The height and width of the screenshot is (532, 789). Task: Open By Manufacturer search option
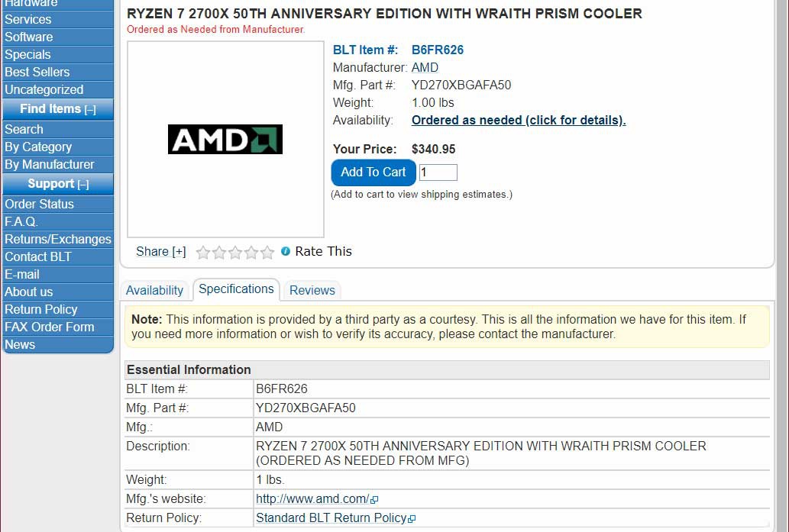(58, 164)
